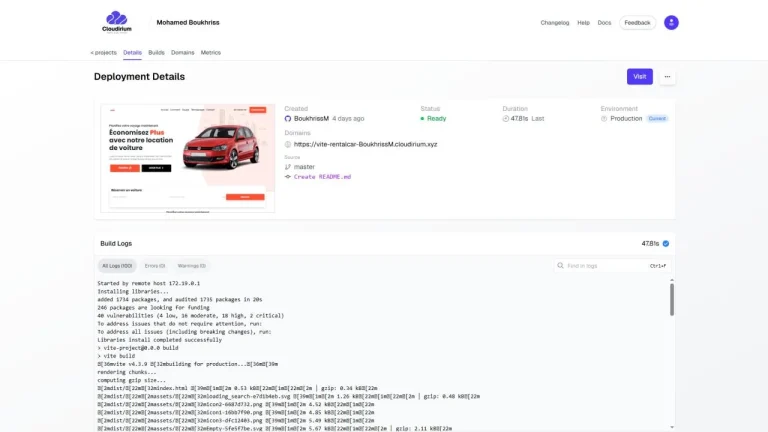The height and width of the screenshot is (432, 768).
Task: Open the Create README.md commit link
Action: (322, 177)
